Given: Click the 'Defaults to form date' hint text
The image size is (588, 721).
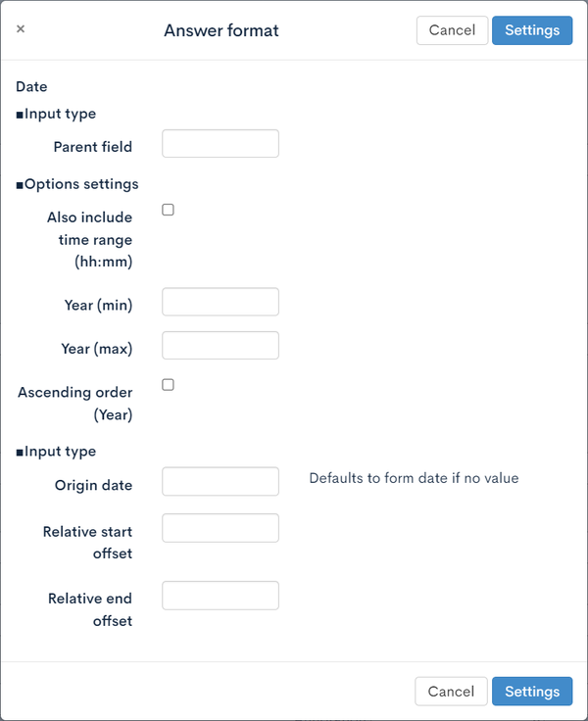Looking at the screenshot, I should coord(414,478).
